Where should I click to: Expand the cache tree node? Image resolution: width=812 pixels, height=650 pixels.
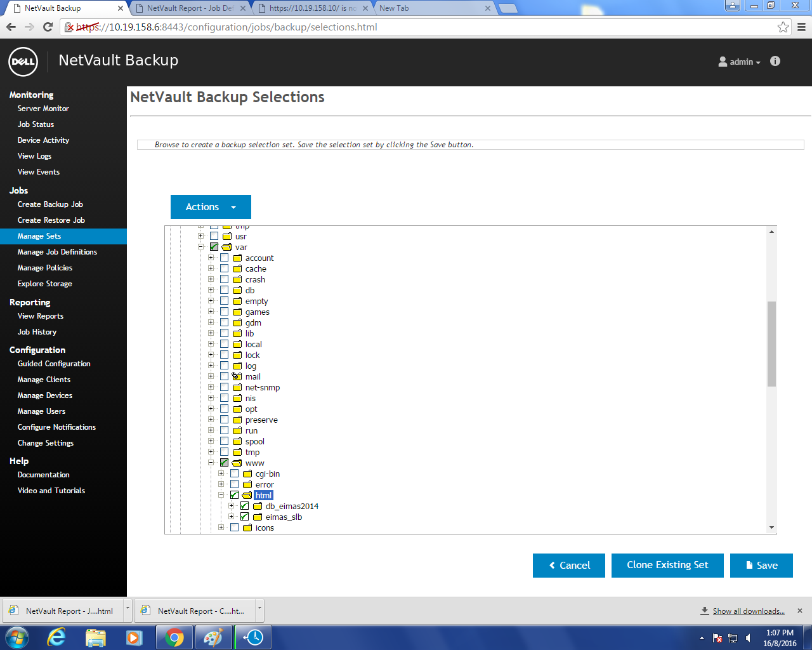[211, 269]
